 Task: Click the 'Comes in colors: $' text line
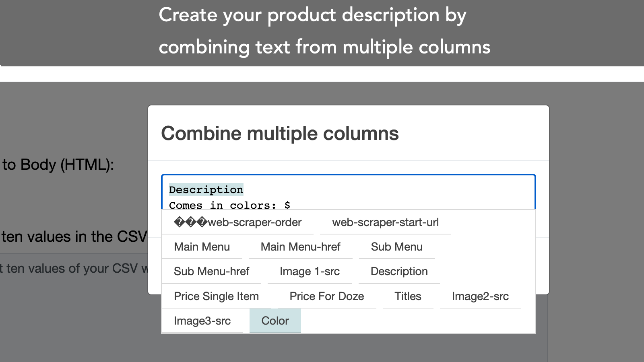(229, 205)
